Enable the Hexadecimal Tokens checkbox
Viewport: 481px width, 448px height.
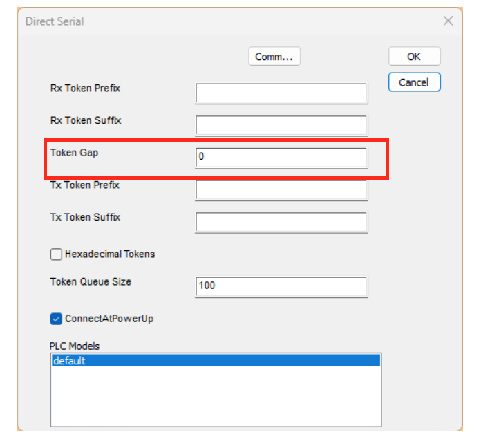point(57,254)
